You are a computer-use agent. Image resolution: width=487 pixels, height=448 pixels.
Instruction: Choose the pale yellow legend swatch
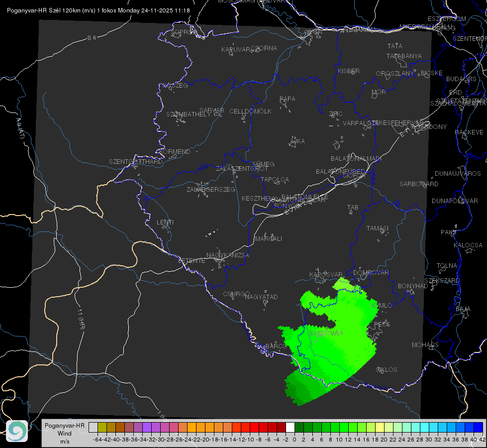tap(380, 427)
